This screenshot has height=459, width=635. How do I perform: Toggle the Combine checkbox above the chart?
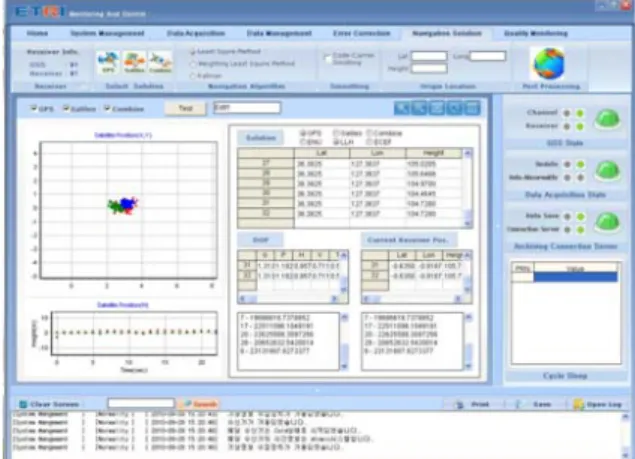(107, 108)
